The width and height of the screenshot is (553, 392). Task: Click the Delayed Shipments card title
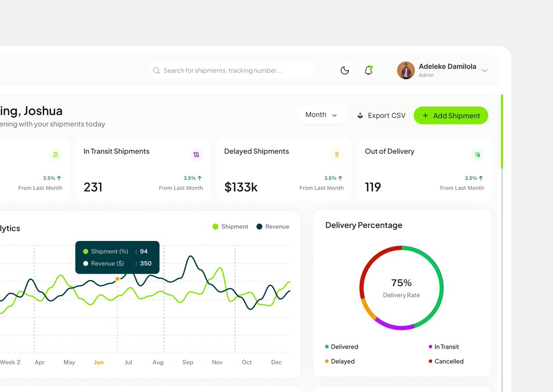click(x=257, y=151)
